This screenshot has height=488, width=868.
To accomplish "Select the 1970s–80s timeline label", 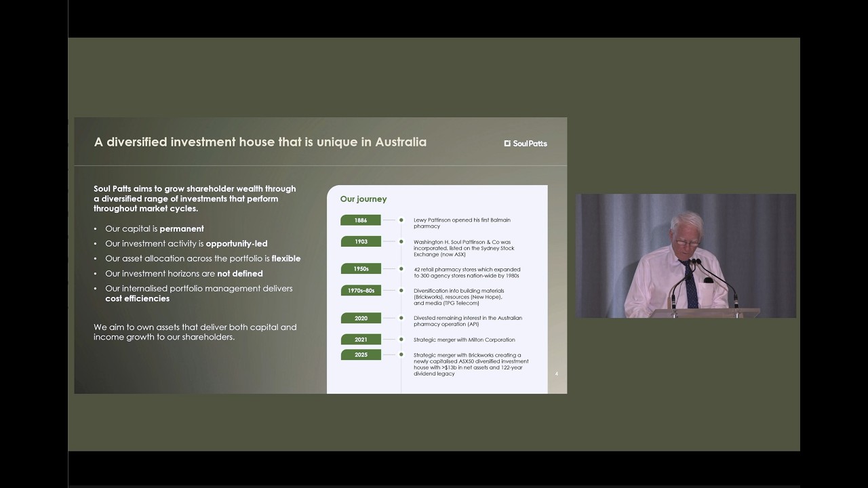I will pyautogui.click(x=361, y=290).
